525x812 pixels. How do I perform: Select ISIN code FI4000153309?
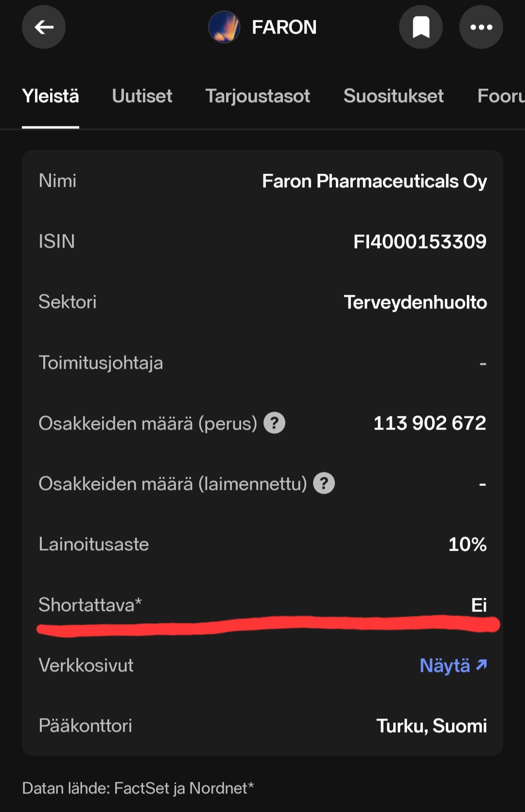coord(420,242)
